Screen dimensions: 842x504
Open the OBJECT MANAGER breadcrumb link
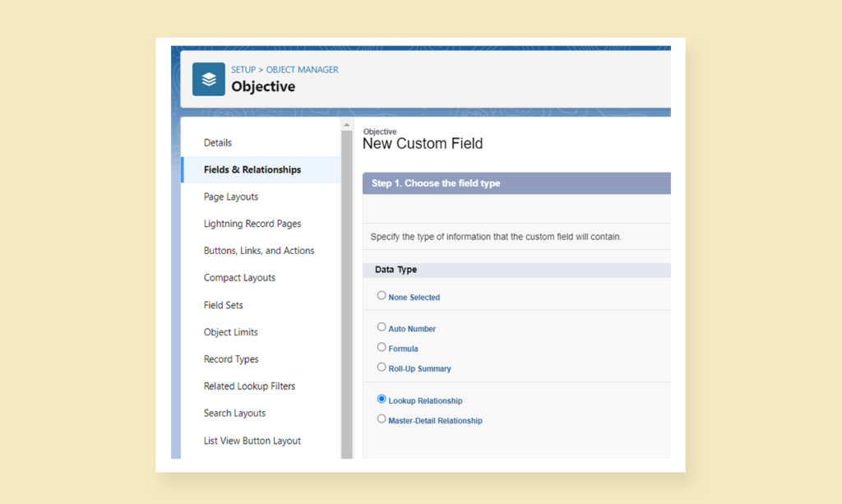(x=302, y=69)
